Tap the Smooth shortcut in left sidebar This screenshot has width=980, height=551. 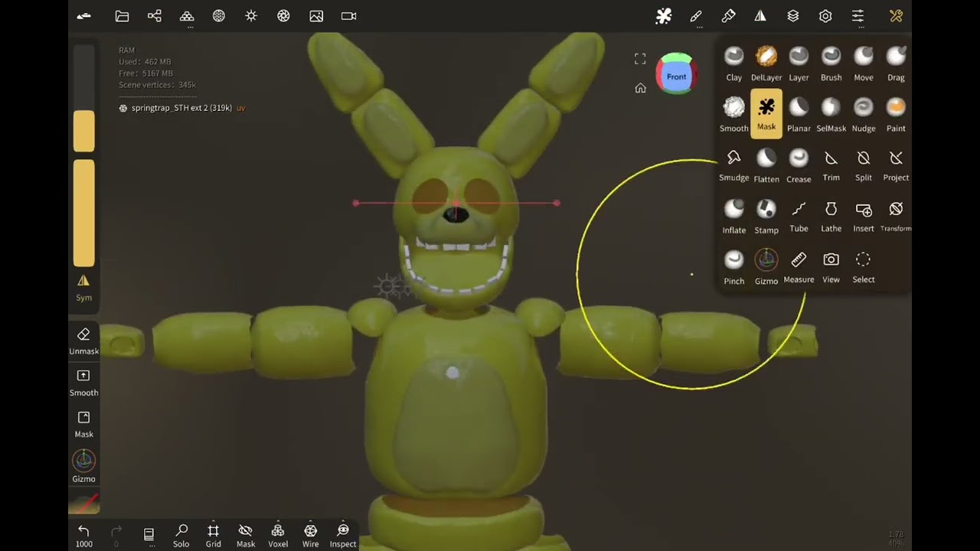pyautogui.click(x=83, y=383)
